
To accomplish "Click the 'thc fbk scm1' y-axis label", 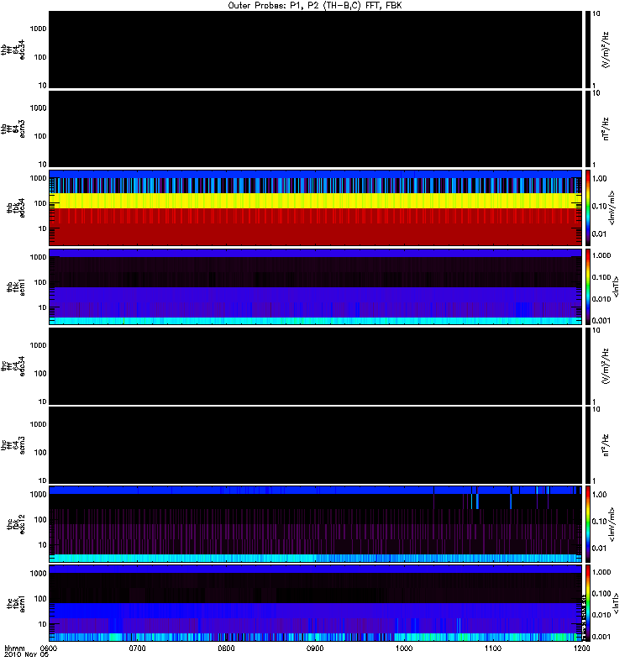I will coord(16,603).
